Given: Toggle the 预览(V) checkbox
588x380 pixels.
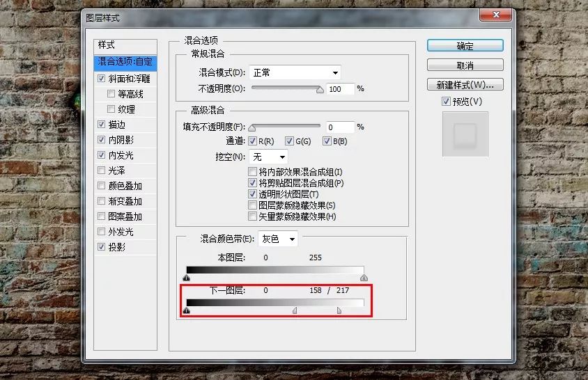Looking at the screenshot, I should coord(446,101).
